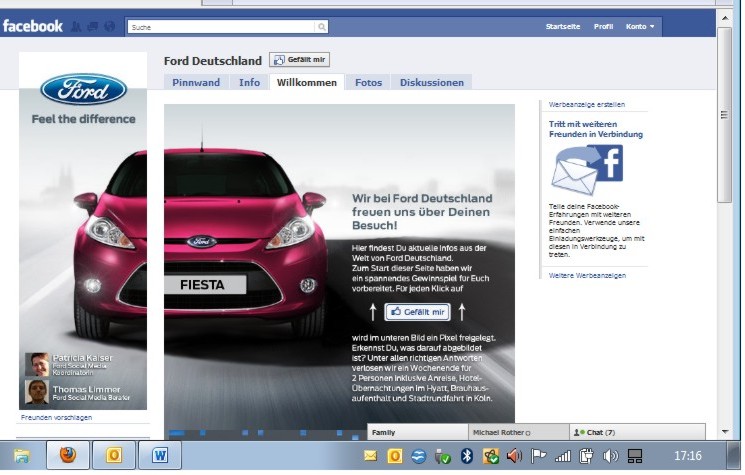745x475 pixels.
Task: Click the envelope and Facebook invite icon
Action: [588, 170]
